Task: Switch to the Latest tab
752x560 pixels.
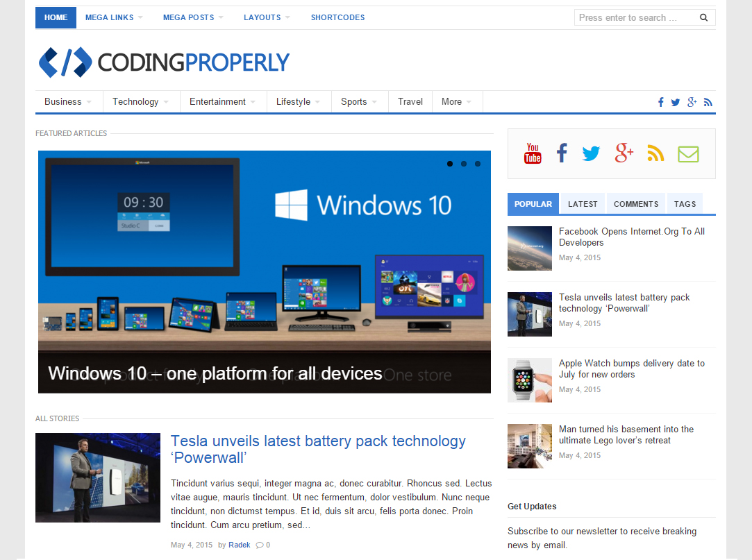Action: [583, 204]
